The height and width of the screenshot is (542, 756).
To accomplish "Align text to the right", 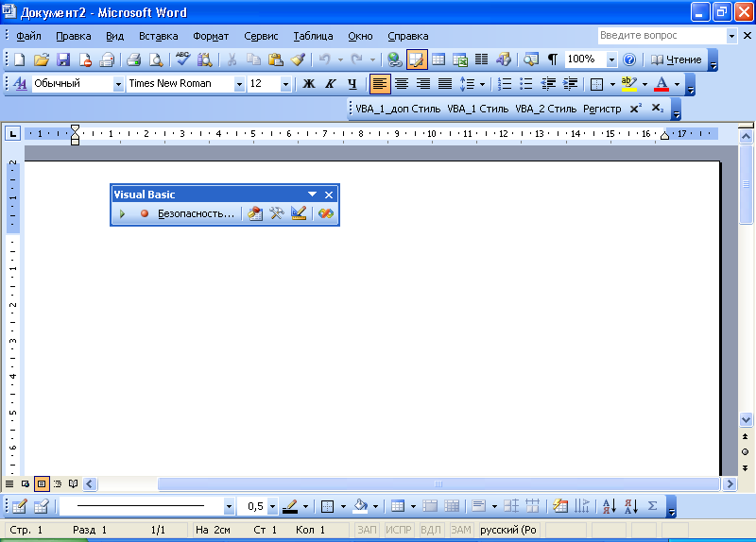I will [x=423, y=84].
